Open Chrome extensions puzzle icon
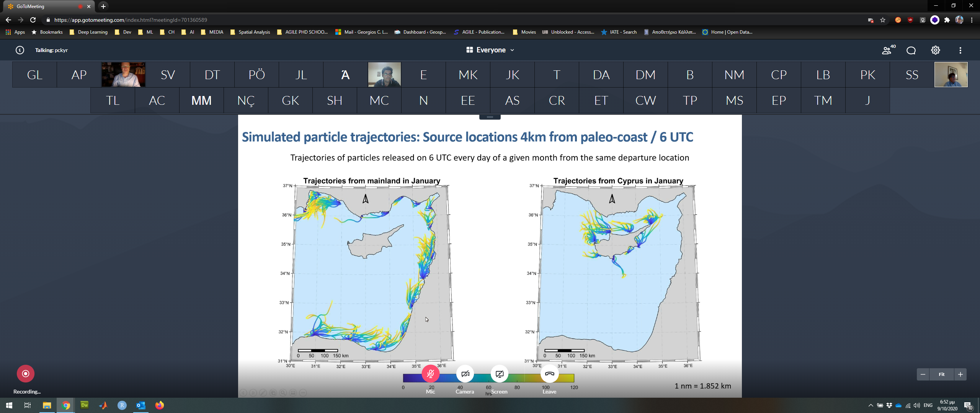This screenshot has width=980, height=413. [947, 20]
